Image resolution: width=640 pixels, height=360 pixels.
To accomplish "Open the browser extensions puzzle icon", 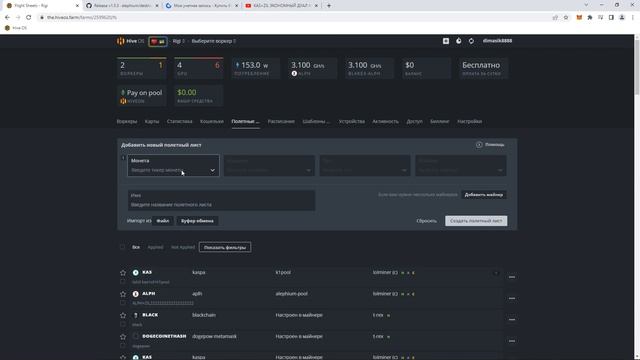I will coord(590,18).
